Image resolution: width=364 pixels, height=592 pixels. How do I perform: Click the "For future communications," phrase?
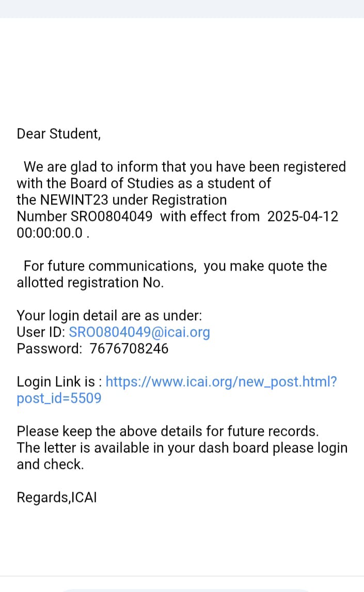point(110,266)
